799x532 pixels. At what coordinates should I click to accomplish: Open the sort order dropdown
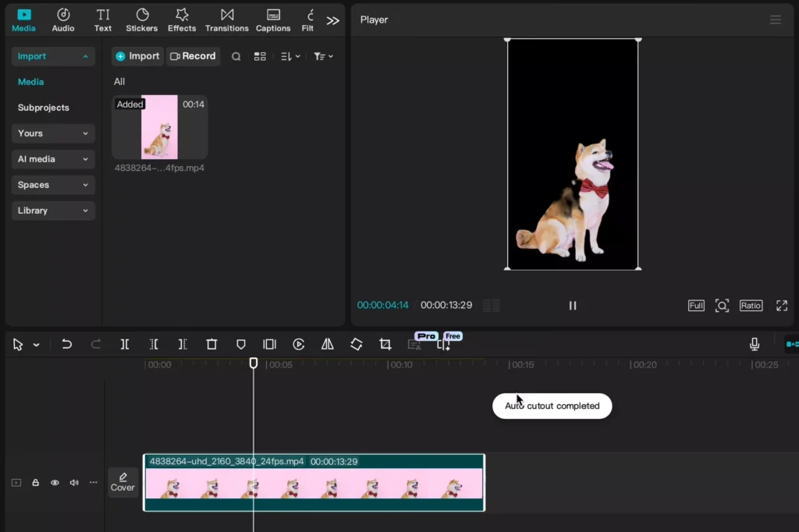coord(290,57)
